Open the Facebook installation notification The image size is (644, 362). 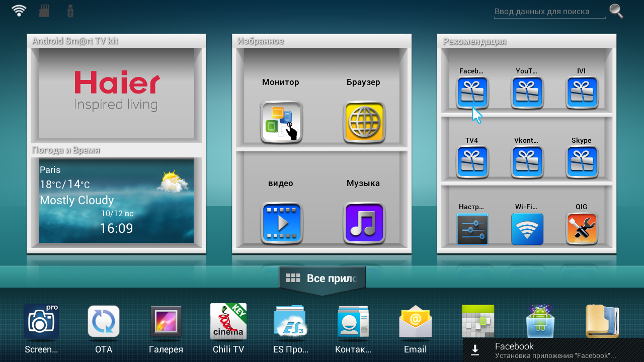[x=553, y=350]
